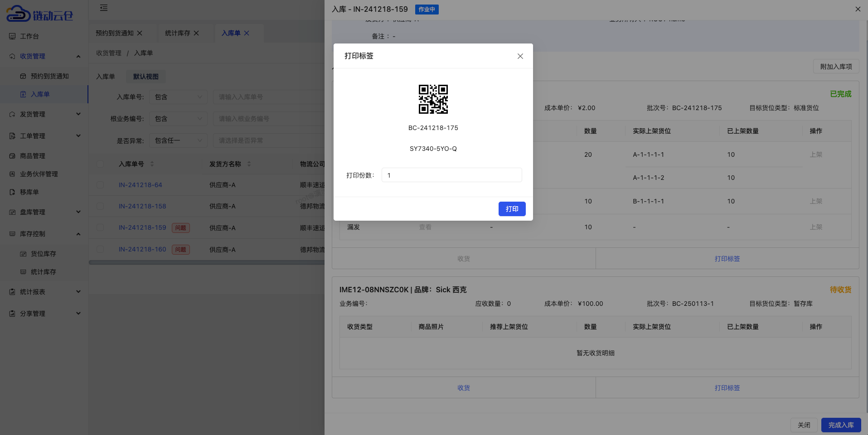Click the 完成入库 button
Screen dimensions: 868x435
841,425
